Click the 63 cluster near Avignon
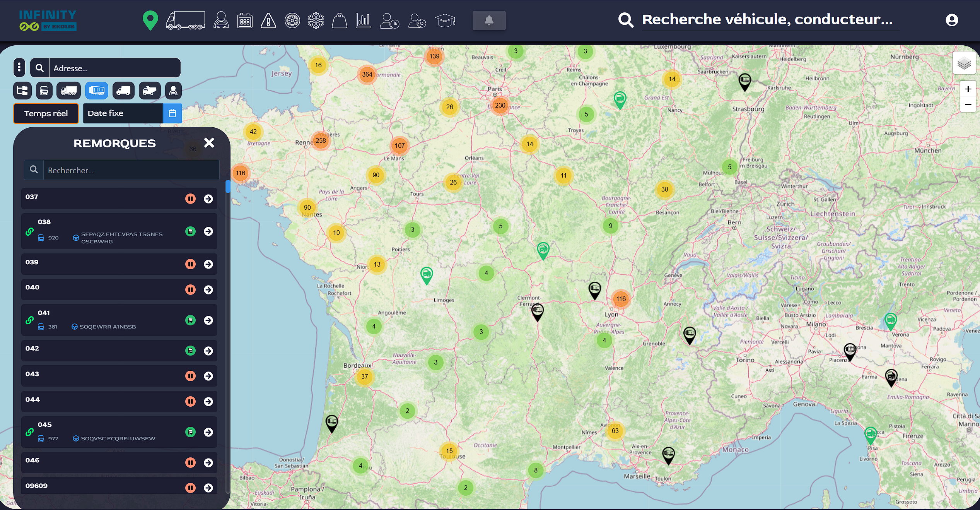The width and height of the screenshot is (980, 510). coord(615,431)
